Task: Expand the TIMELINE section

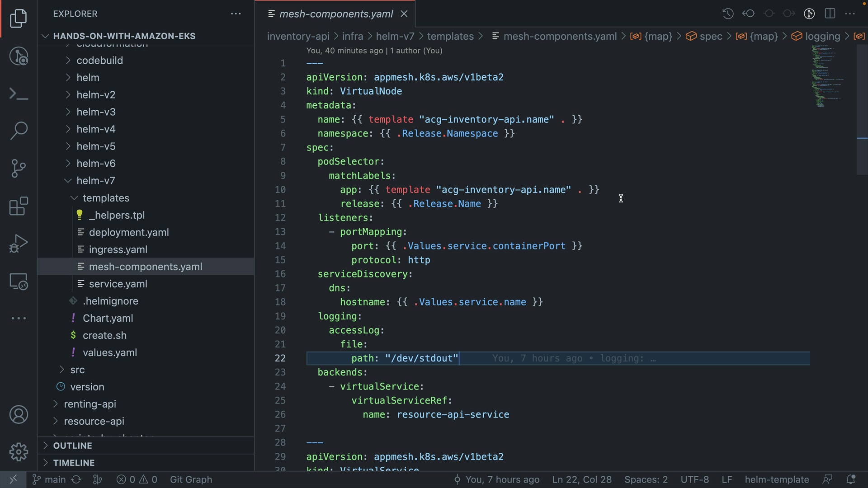Action: click(x=74, y=463)
